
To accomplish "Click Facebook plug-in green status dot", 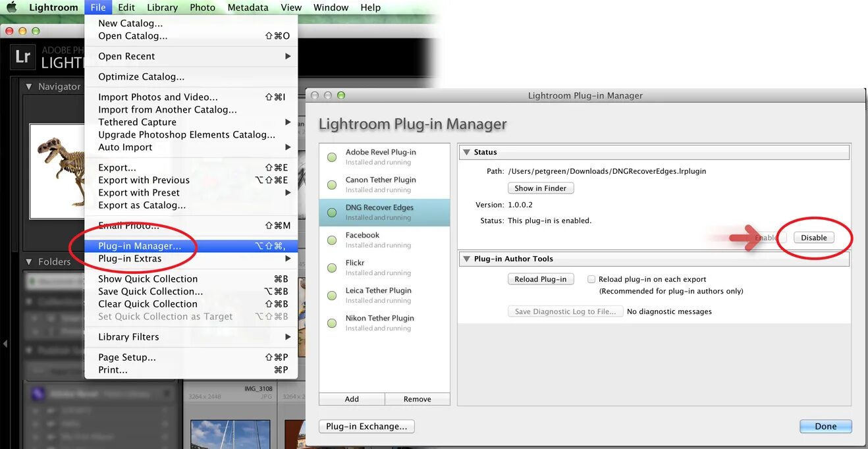I will click(x=332, y=240).
